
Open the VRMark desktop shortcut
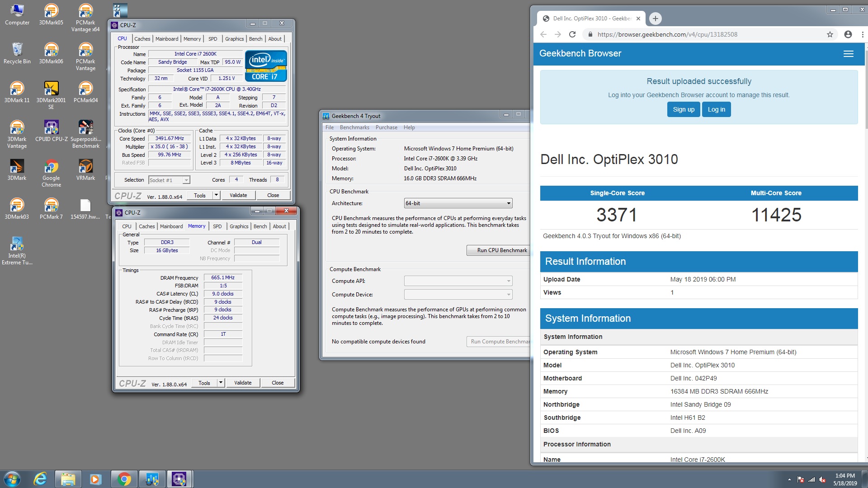pos(85,170)
